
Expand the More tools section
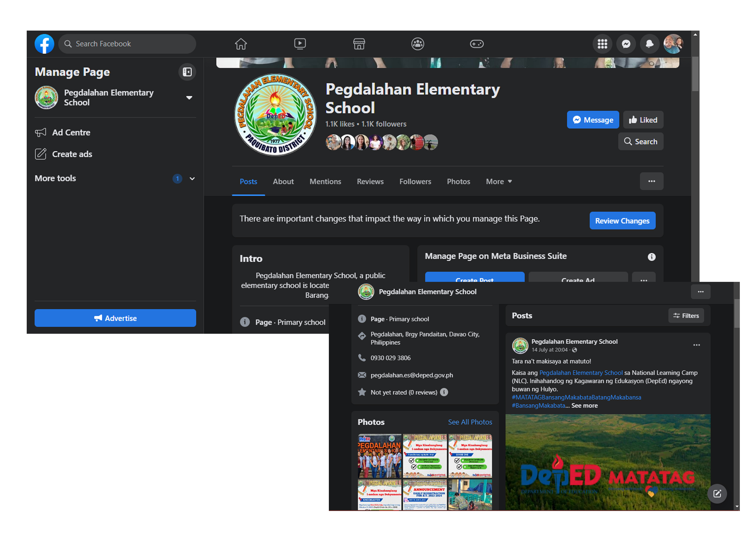(192, 179)
